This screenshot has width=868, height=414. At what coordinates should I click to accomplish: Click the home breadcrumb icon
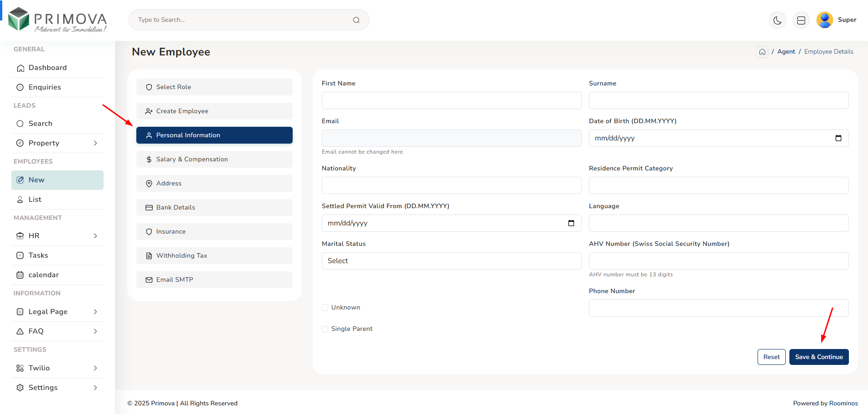coord(762,52)
